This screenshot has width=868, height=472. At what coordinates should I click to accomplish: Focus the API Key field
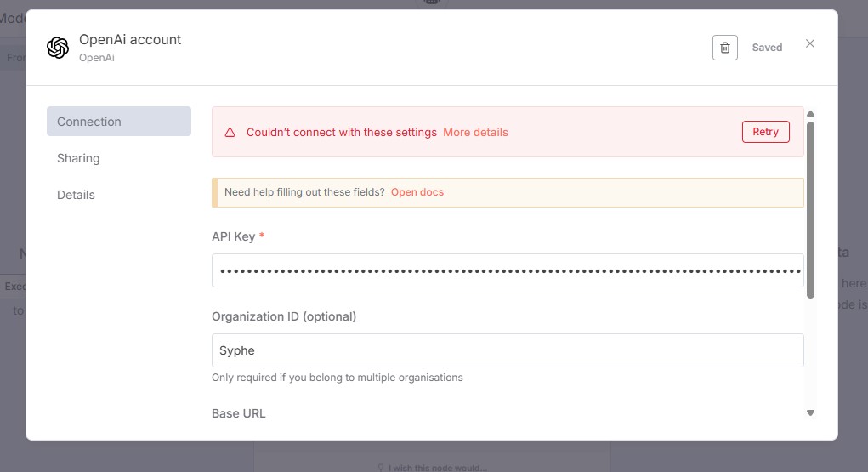[508, 270]
